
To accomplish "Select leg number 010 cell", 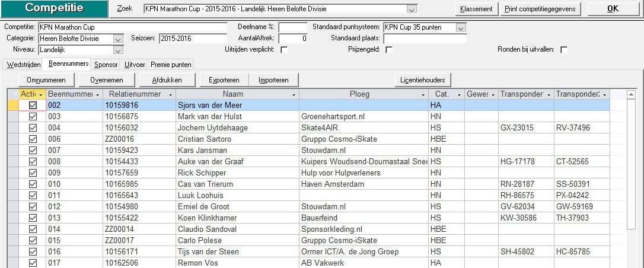I will click(x=74, y=184).
